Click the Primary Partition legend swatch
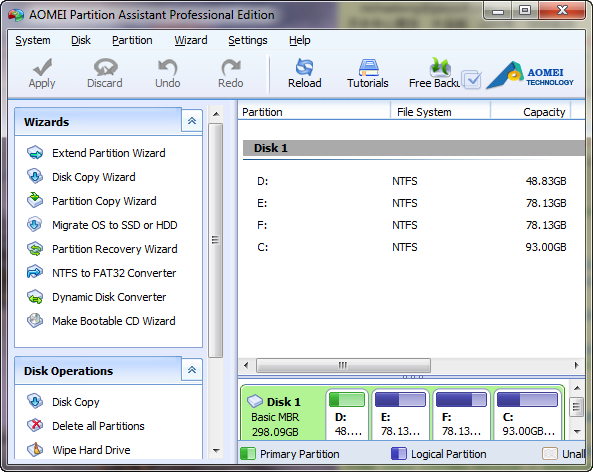 pos(248,453)
